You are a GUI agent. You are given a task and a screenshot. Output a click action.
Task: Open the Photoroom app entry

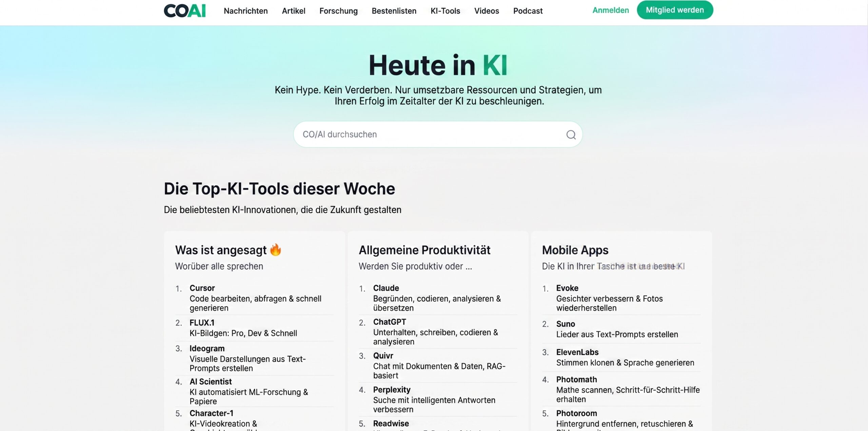[x=576, y=413]
